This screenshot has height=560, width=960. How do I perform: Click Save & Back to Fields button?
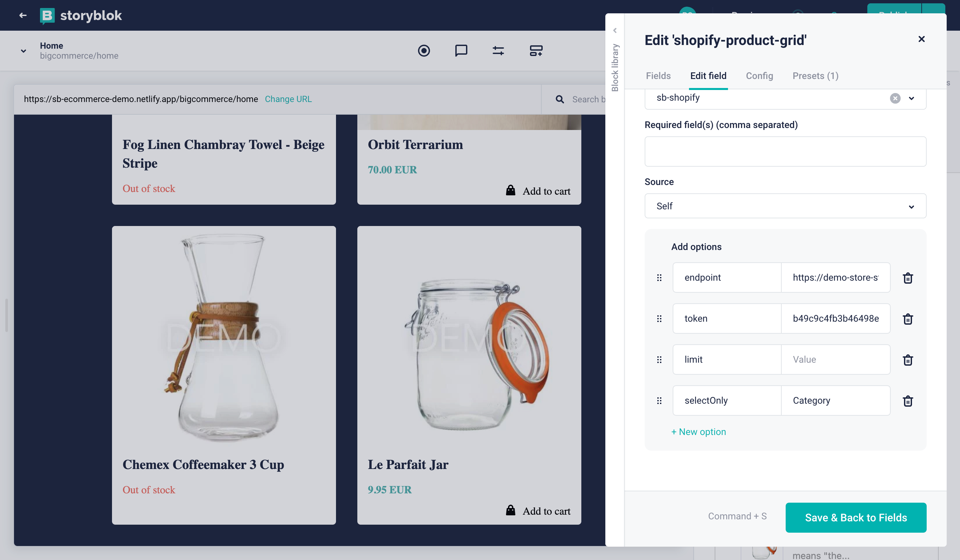pos(856,517)
